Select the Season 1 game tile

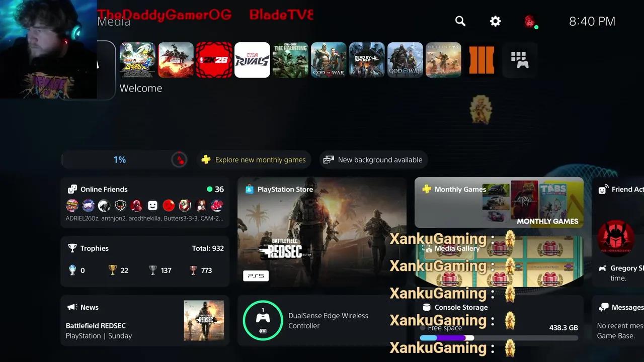tap(176, 60)
